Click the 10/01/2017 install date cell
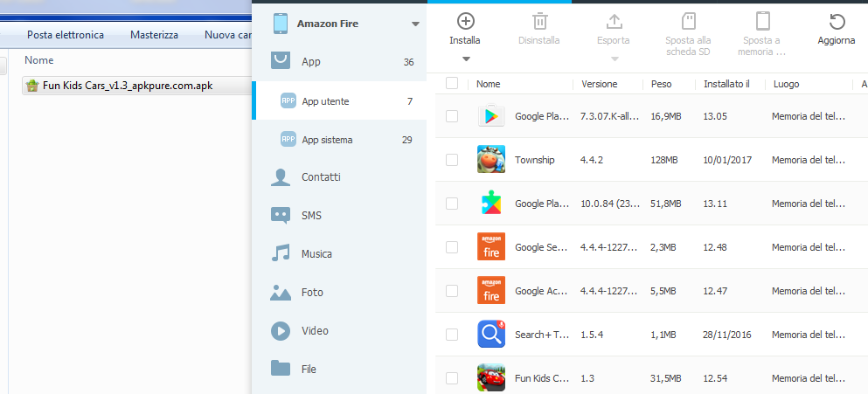This screenshot has height=394, width=868. coord(727,160)
